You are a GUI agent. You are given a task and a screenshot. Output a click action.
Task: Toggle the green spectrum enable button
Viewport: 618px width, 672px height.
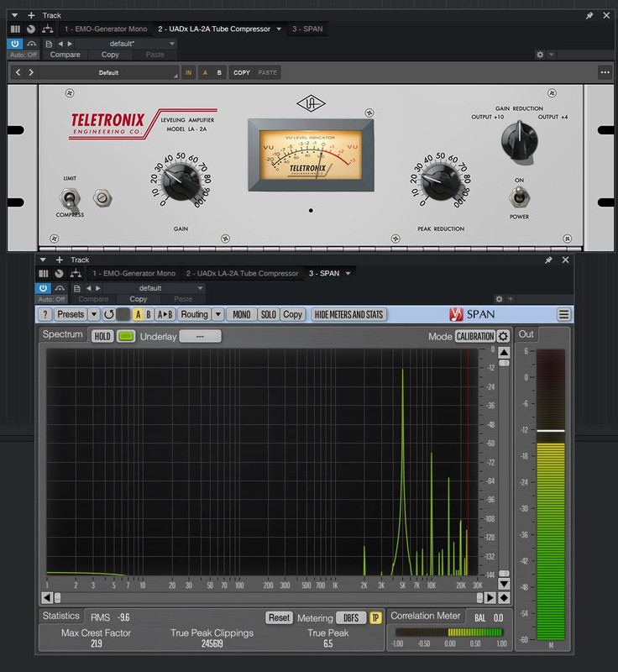point(125,337)
